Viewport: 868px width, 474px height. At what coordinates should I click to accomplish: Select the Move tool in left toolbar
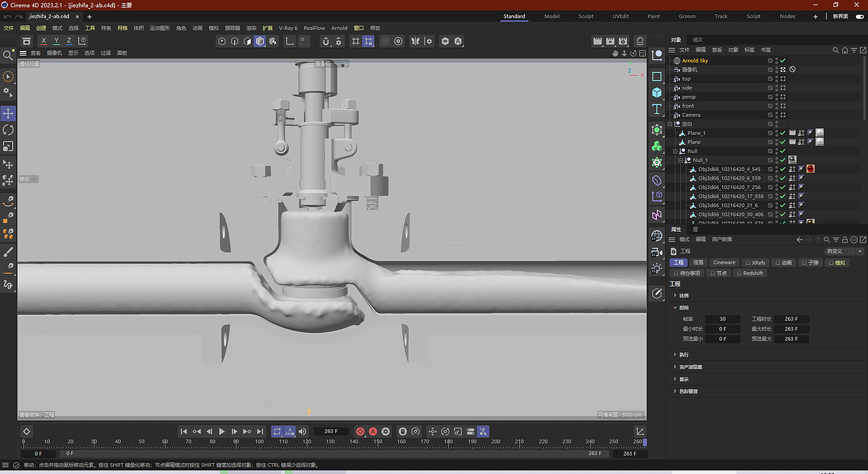point(8,113)
